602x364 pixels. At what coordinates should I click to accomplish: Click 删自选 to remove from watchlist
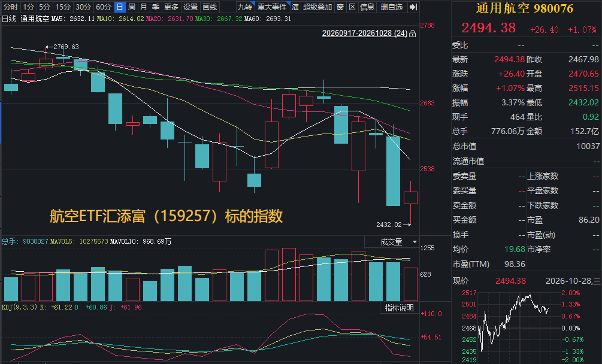click(392, 7)
